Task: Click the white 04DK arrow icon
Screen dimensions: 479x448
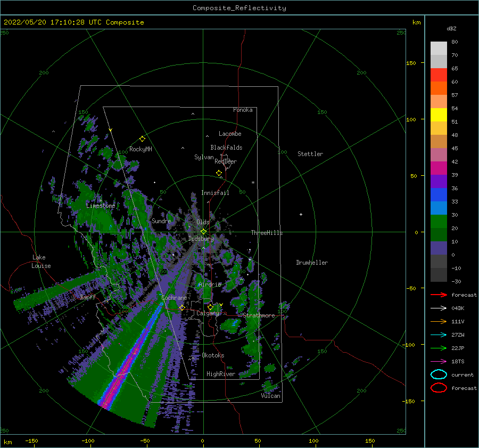Action: (x=439, y=308)
